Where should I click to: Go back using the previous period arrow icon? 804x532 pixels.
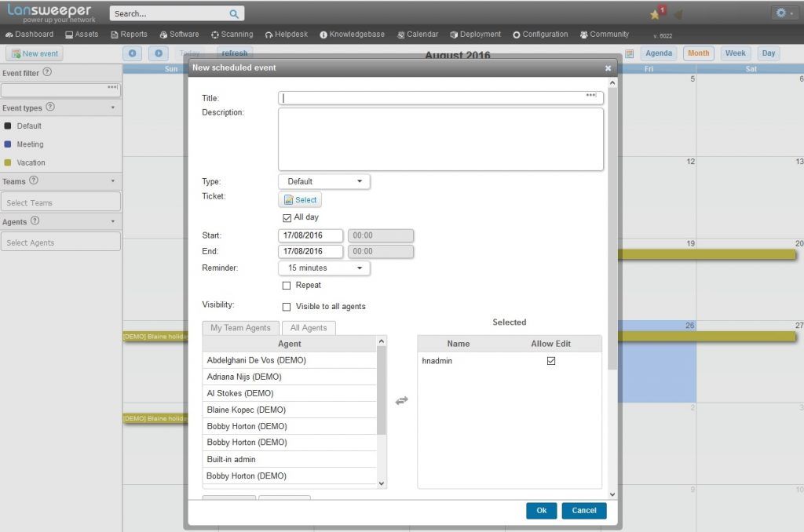click(x=132, y=53)
